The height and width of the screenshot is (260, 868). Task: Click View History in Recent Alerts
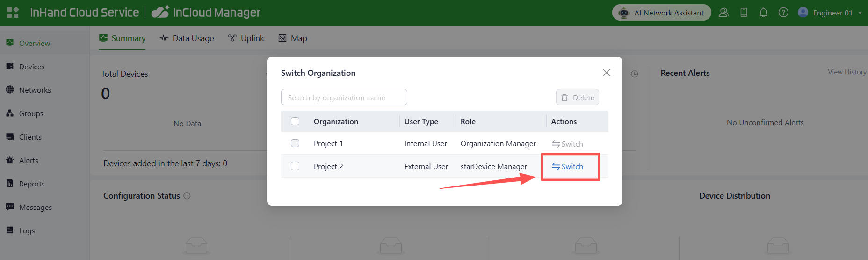pyautogui.click(x=846, y=72)
